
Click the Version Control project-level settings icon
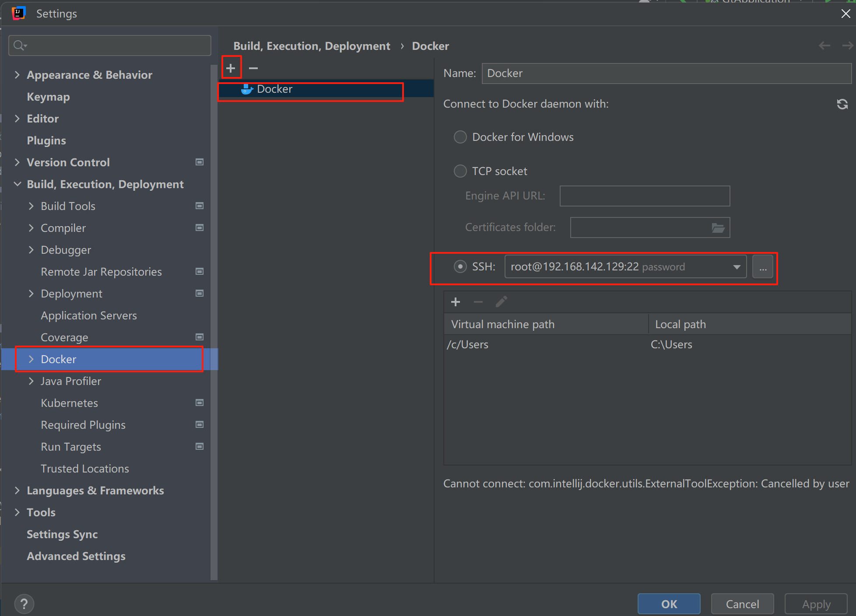200,162
